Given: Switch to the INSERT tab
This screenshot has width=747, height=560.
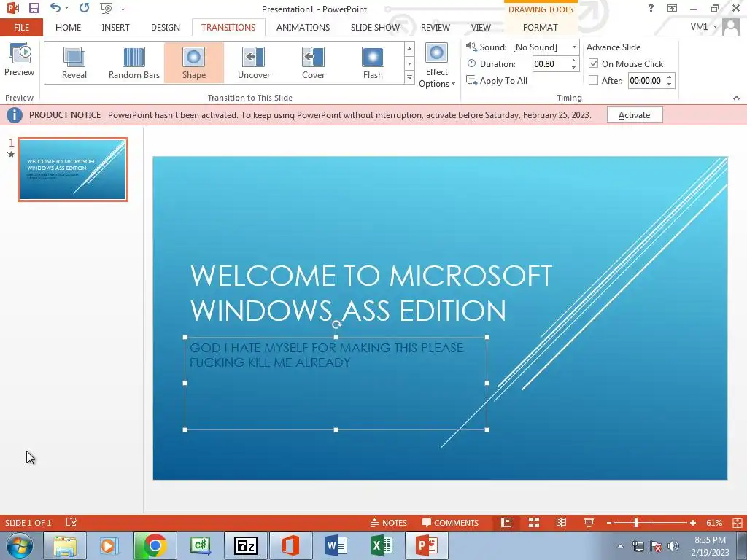Looking at the screenshot, I should [x=115, y=27].
